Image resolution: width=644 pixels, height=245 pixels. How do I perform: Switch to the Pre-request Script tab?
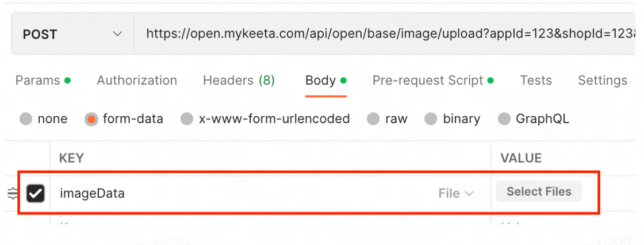pos(433,80)
